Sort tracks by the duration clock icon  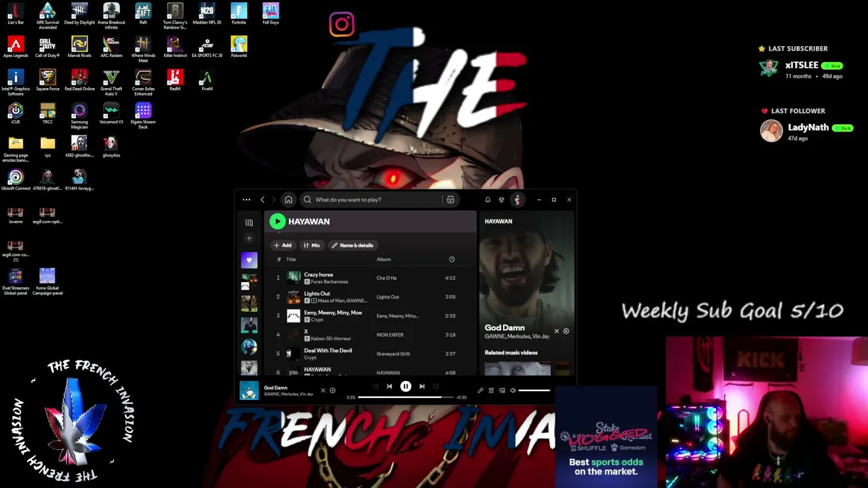[x=452, y=260]
